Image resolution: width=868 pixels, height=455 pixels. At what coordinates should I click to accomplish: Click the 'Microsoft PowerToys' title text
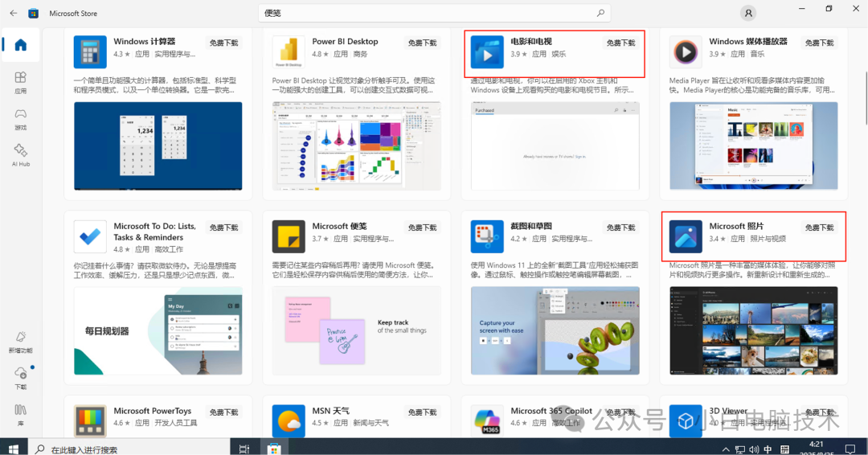click(152, 412)
